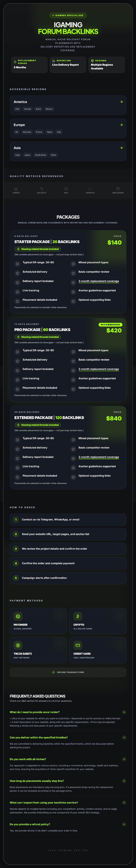Click the Moz search icon

coord(66,189)
